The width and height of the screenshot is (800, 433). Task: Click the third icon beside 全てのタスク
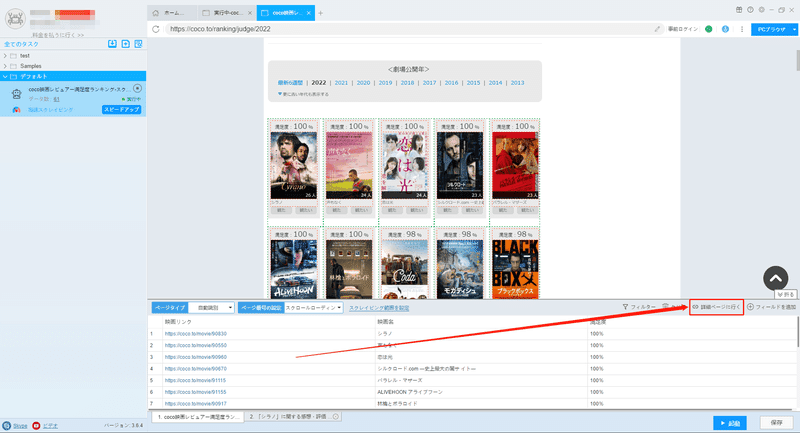pyautogui.click(x=138, y=44)
